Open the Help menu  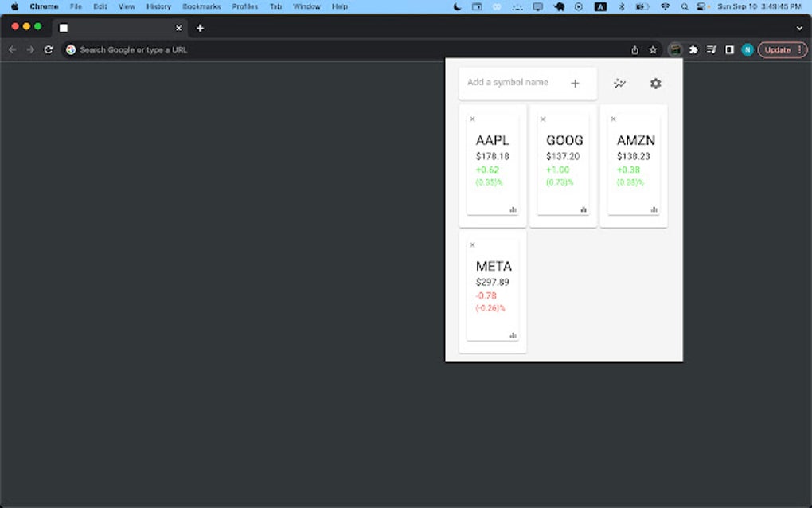[340, 6]
